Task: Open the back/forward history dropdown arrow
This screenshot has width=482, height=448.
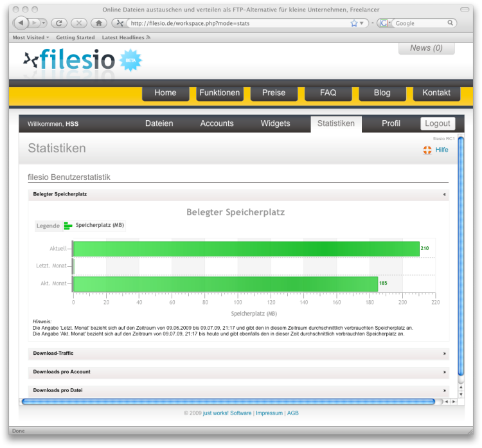Action: 44,23
